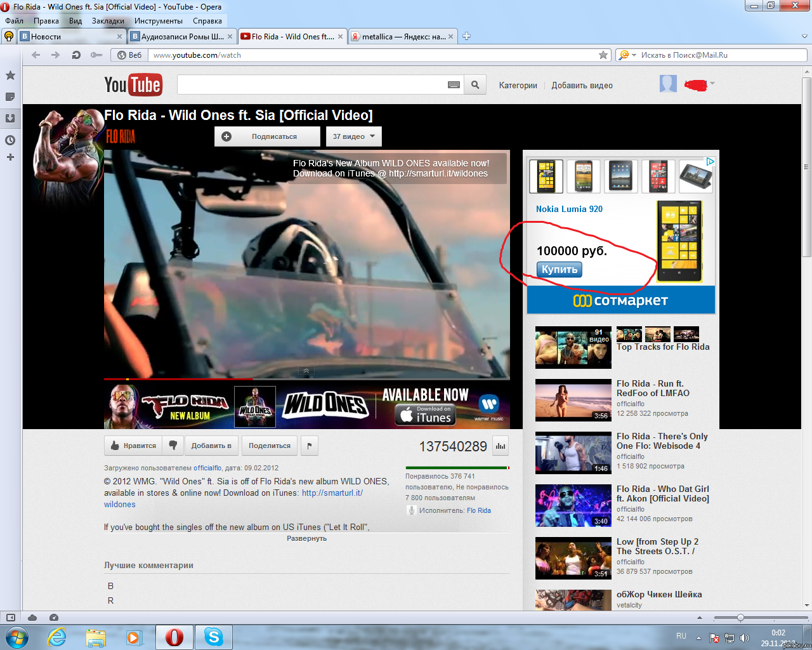Show video statistics via the bar chart icon
This screenshot has height=650, width=812.
(501, 446)
